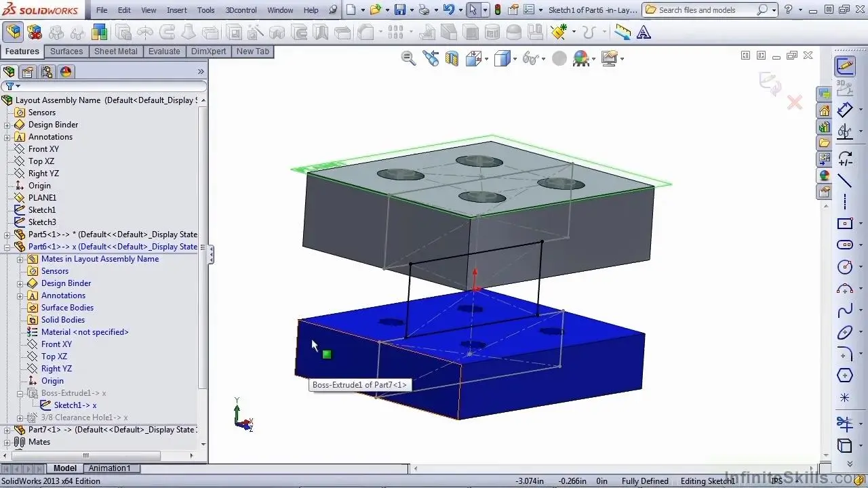Expand the Part5<1> tree node

[7, 235]
